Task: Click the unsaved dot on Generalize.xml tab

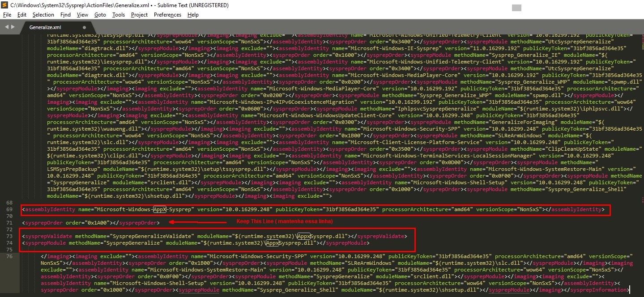Action: (x=85, y=27)
